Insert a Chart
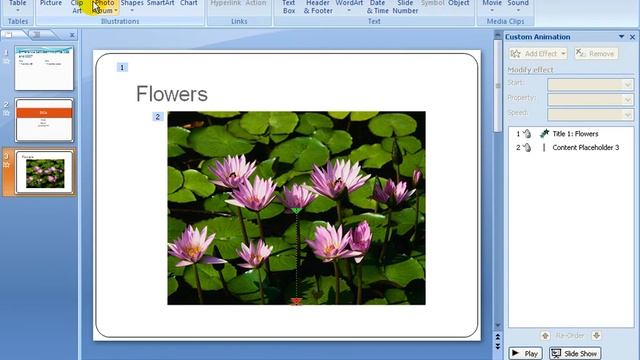640x360 pixels. tap(189, 4)
